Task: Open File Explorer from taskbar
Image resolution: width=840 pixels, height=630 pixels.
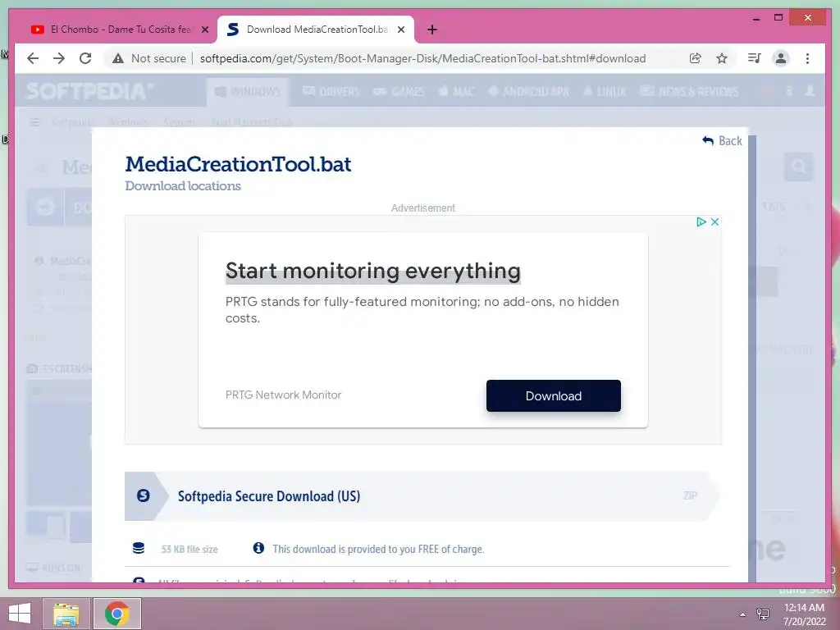Action: tap(66, 614)
